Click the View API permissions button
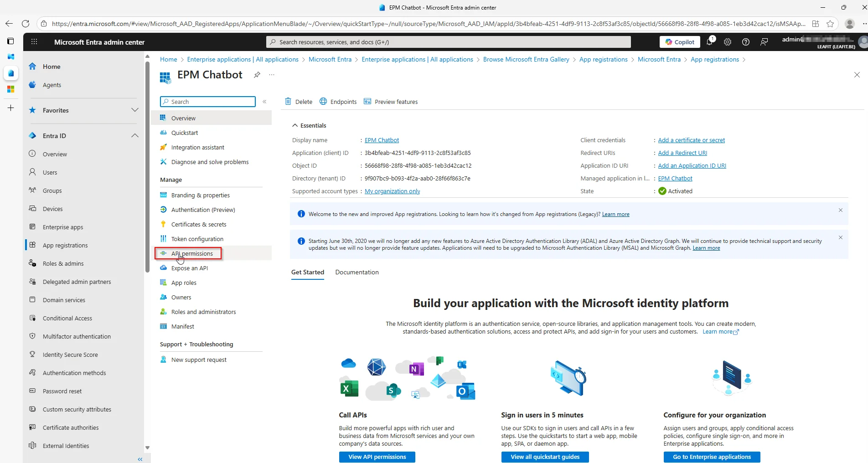 377,457
